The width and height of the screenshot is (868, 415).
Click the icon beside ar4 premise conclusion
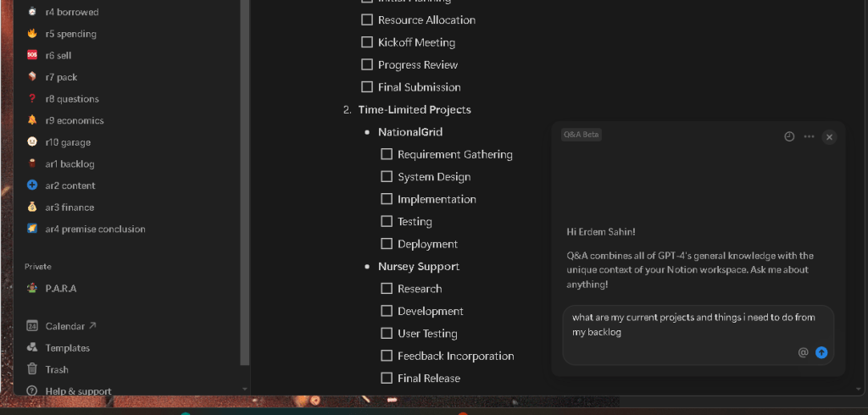click(32, 229)
